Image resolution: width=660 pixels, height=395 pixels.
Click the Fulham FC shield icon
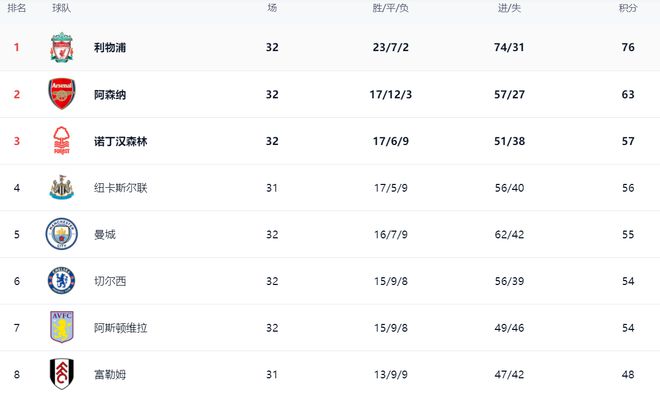tap(62, 374)
